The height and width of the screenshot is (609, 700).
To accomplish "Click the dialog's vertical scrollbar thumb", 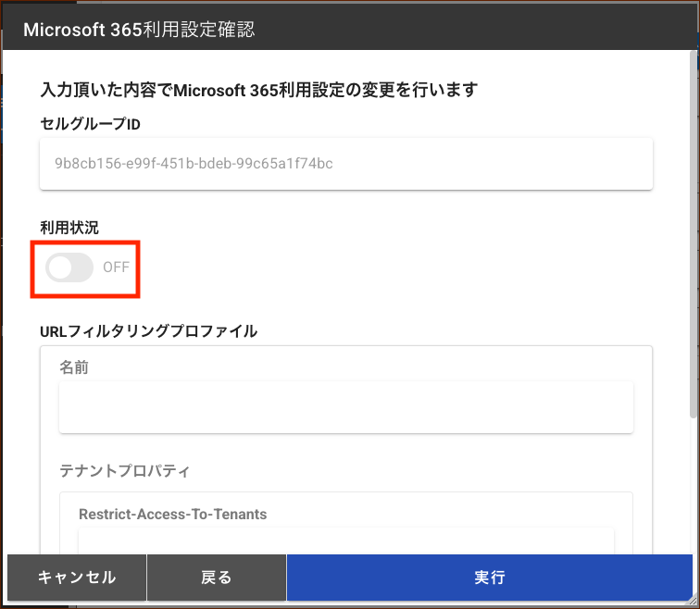I will click(x=695, y=231).
